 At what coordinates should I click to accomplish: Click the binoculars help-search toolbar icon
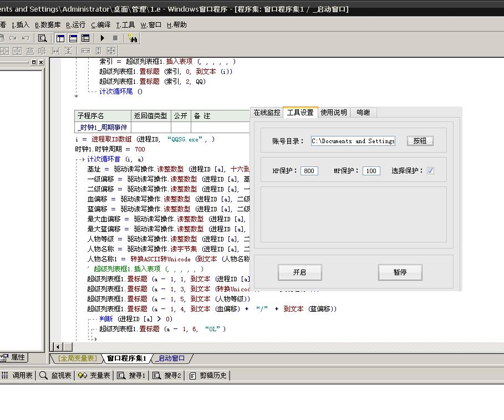coord(133,38)
